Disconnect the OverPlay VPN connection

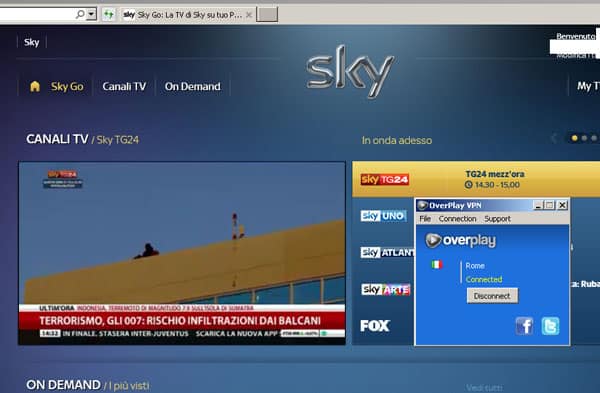tap(492, 296)
